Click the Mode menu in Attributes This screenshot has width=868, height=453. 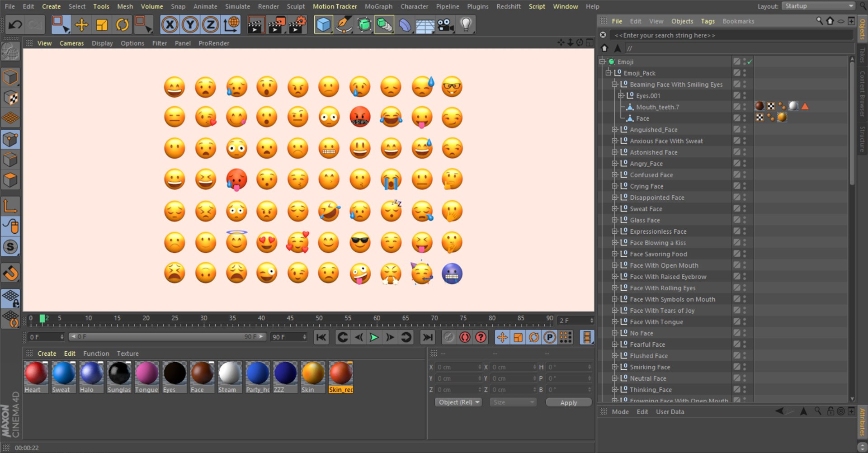point(620,412)
